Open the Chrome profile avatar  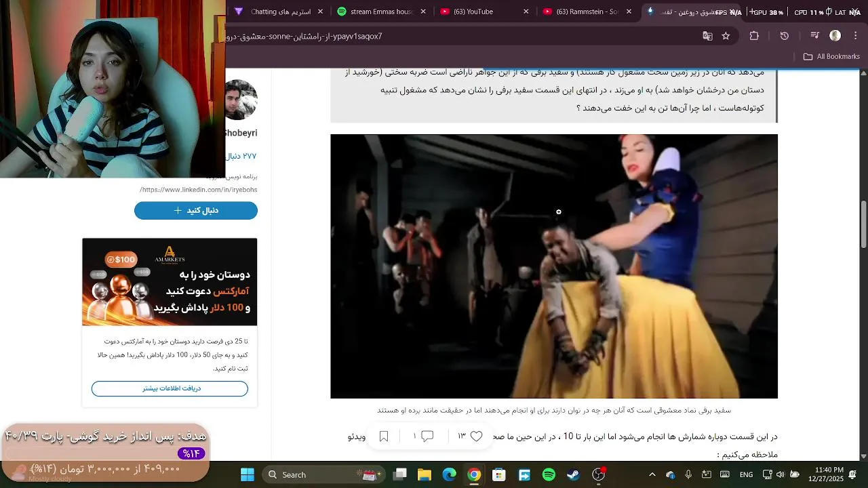coord(835,36)
